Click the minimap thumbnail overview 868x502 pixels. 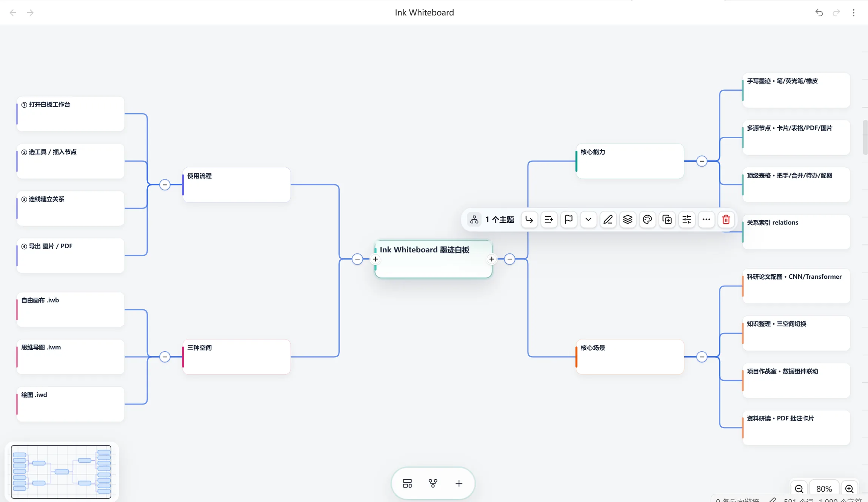click(x=61, y=472)
